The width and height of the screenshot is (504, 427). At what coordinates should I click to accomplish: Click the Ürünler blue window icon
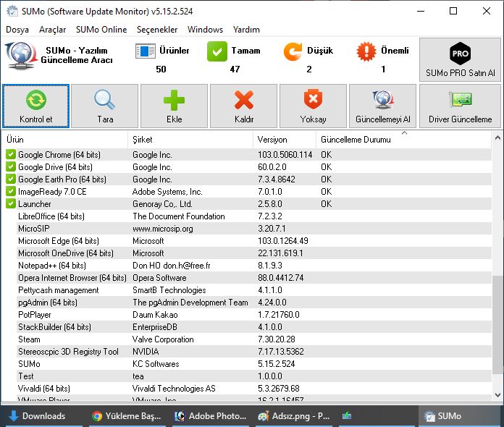coord(146,51)
